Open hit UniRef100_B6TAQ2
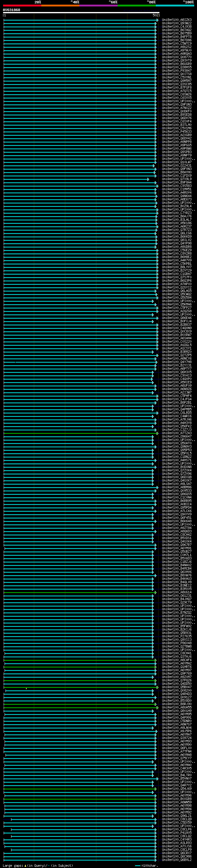Image resolution: width=197 pixels, height=868 pixels. pyautogui.click(x=176, y=30)
